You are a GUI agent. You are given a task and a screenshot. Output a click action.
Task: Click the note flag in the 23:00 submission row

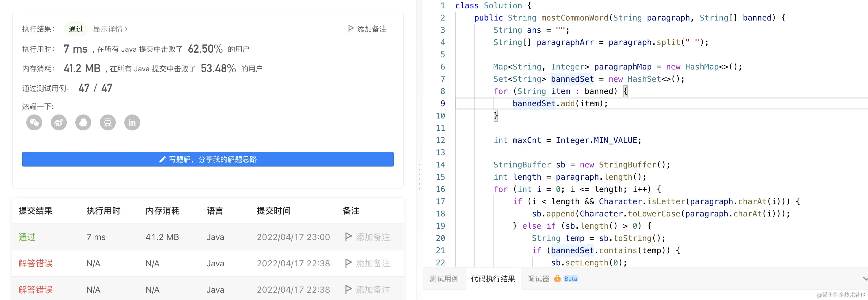pyautogui.click(x=349, y=237)
